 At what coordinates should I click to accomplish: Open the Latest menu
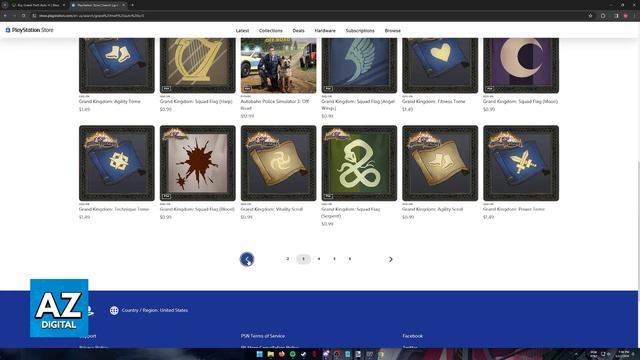242,31
